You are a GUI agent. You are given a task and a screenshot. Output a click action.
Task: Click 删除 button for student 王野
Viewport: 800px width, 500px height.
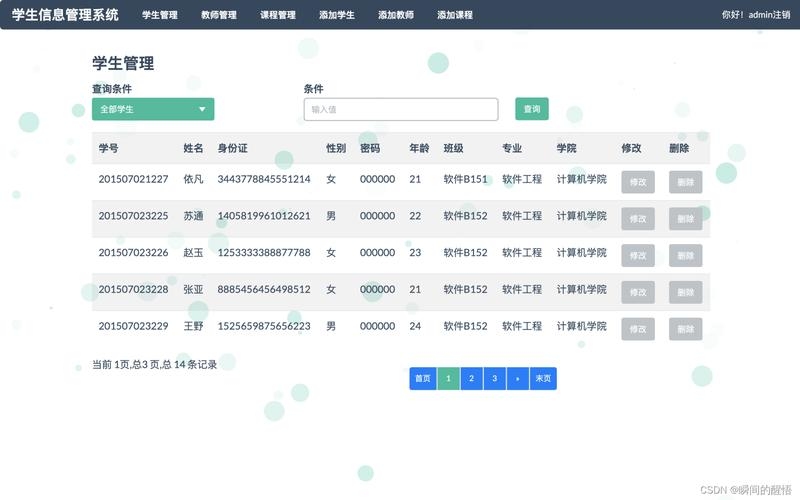[685, 329]
